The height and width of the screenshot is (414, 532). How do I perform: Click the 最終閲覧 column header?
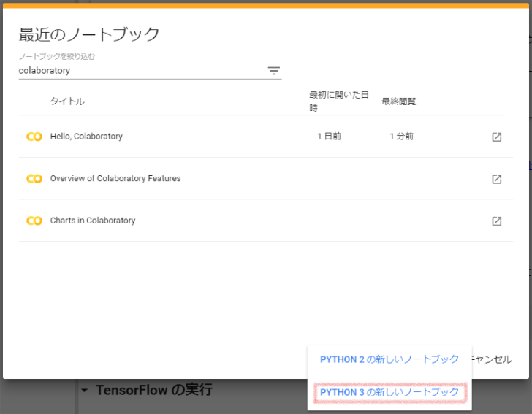click(x=399, y=101)
